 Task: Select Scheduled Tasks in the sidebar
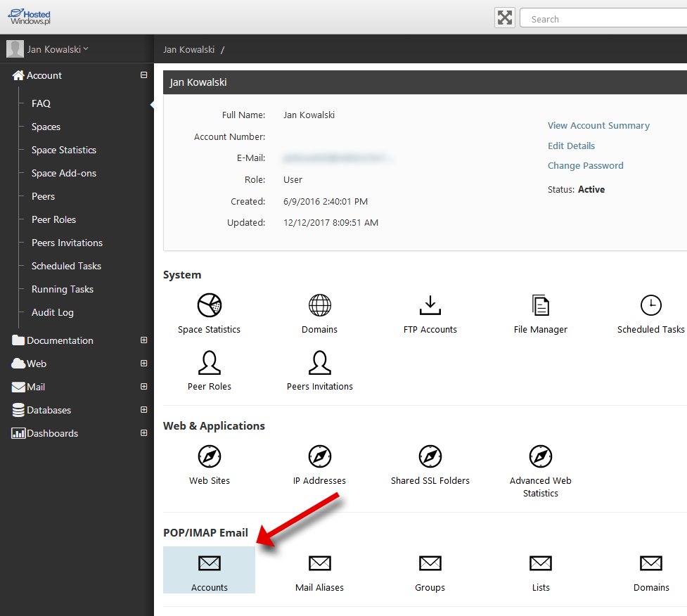pos(66,266)
